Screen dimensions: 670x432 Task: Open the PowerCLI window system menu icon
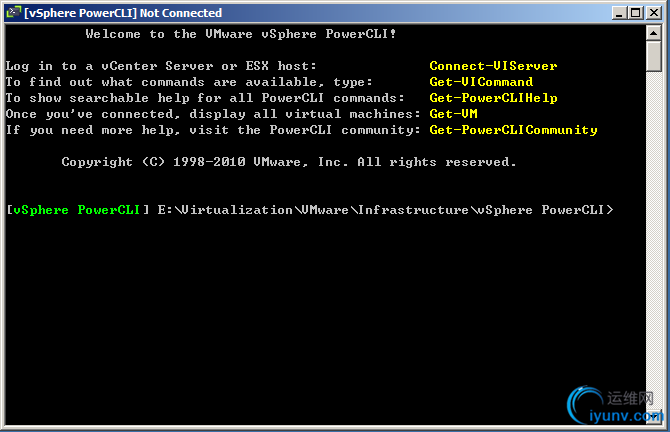coord(13,13)
